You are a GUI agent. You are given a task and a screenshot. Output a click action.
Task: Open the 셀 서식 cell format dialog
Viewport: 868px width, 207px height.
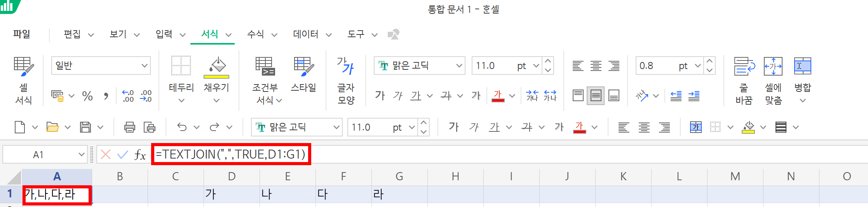[23, 81]
